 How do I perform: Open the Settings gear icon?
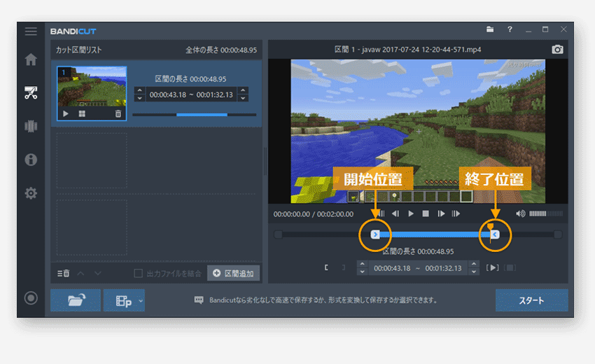(x=31, y=192)
